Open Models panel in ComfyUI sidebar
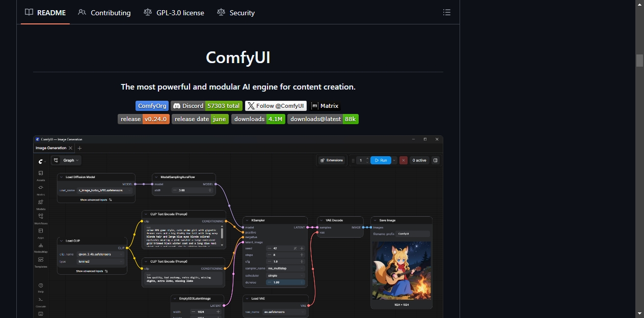 tap(41, 204)
